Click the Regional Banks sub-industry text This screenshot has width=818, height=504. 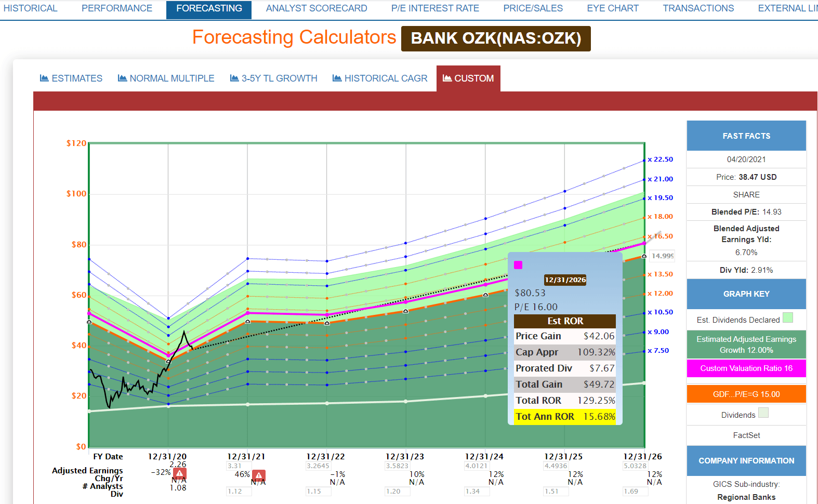pyautogui.click(x=746, y=497)
